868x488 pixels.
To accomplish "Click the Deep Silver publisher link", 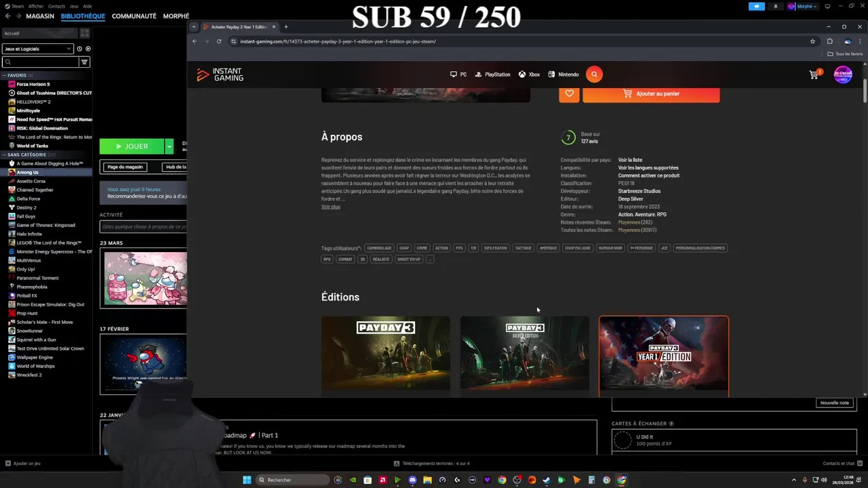I will [x=631, y=199].
